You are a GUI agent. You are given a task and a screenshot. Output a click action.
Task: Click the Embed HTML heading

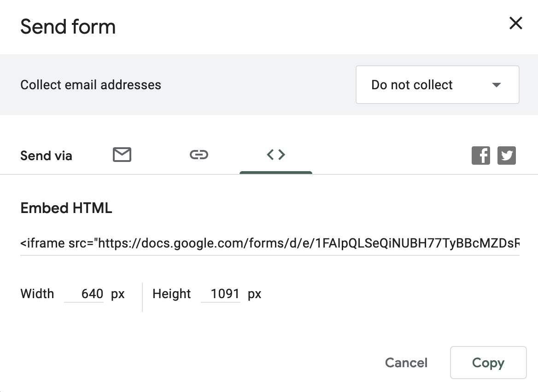click(x=66, y=208)
